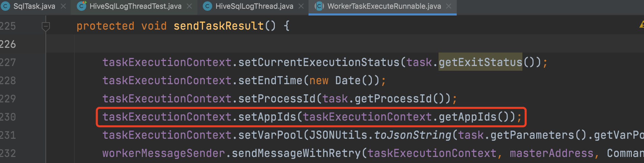The width and height of the screenshot is (644, 163).
Task: Click line number 226 in the gutter
Action: pyautogui.click(x=8, y=44)
